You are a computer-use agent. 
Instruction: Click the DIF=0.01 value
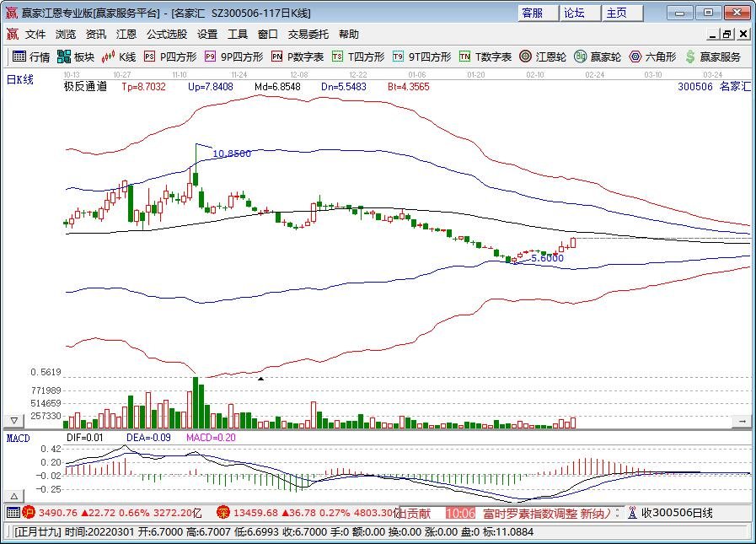[x=85, y=438]
